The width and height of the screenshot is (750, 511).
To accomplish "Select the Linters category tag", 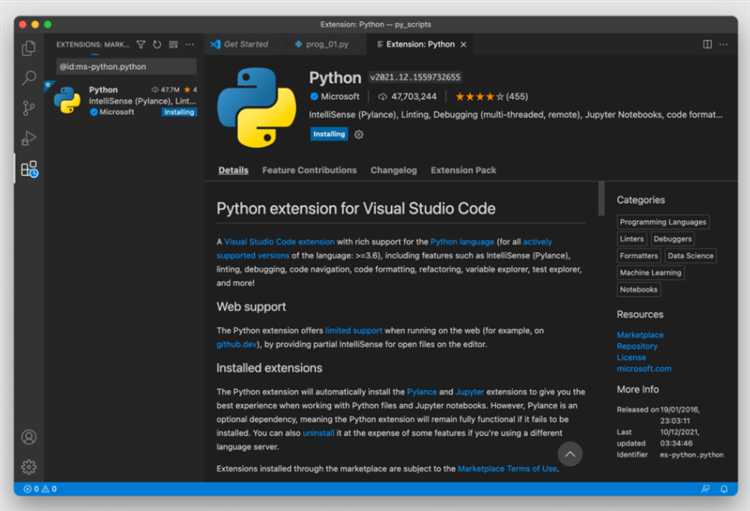I will (x=632, y=239).
